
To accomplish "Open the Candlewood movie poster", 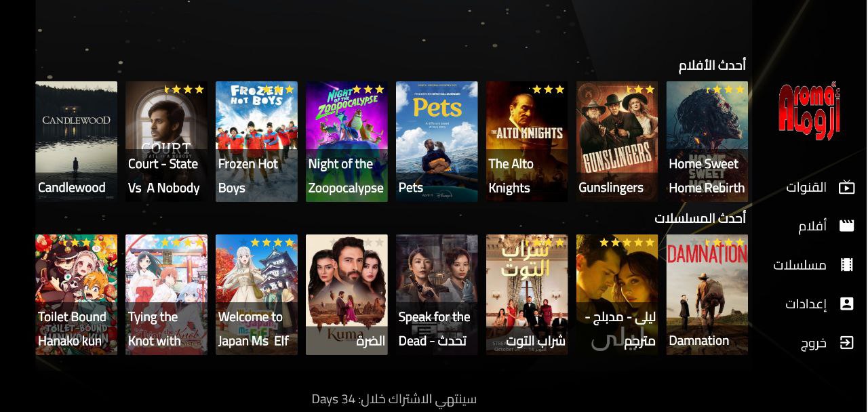I will tap(76, 142).
